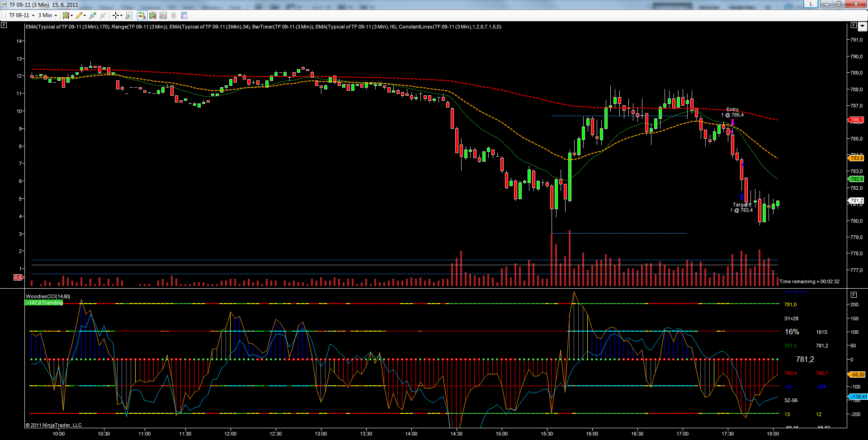Expand the drawing tools dropdown arrow
Screen dimensions: 868x440
coord(85,16)
